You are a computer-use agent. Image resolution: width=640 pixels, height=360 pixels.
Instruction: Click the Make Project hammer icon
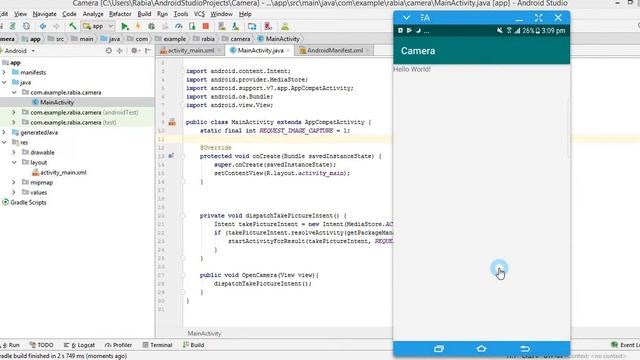point(72,26)
